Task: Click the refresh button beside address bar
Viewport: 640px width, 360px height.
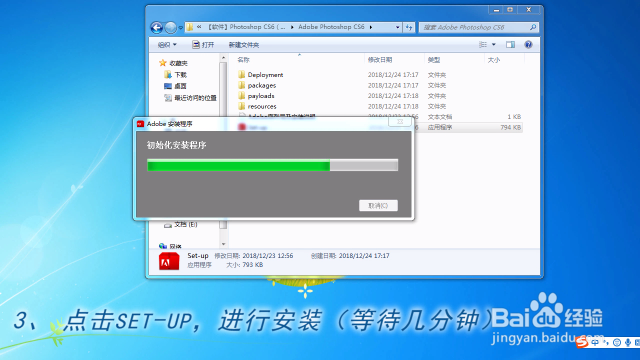Action: (409, 27)
